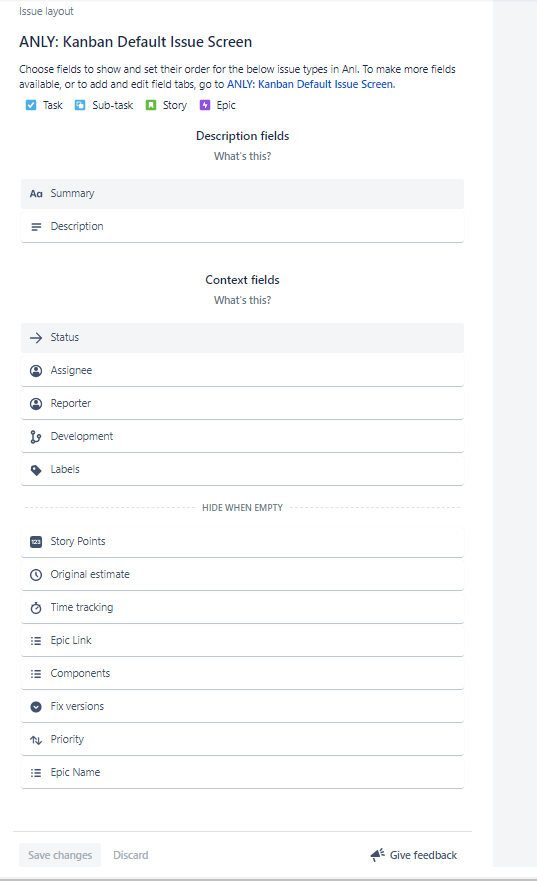
Task: Open Give feedback
Action: point(414,855)
